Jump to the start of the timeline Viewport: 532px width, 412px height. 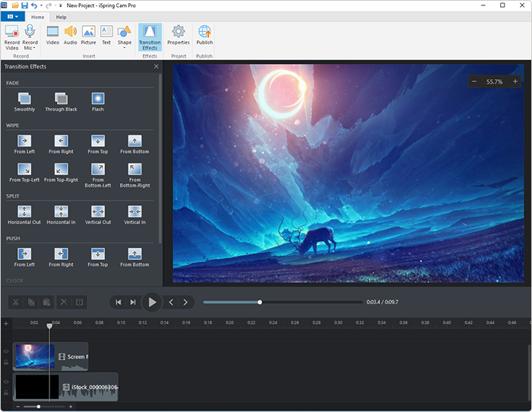pos(118,302)
